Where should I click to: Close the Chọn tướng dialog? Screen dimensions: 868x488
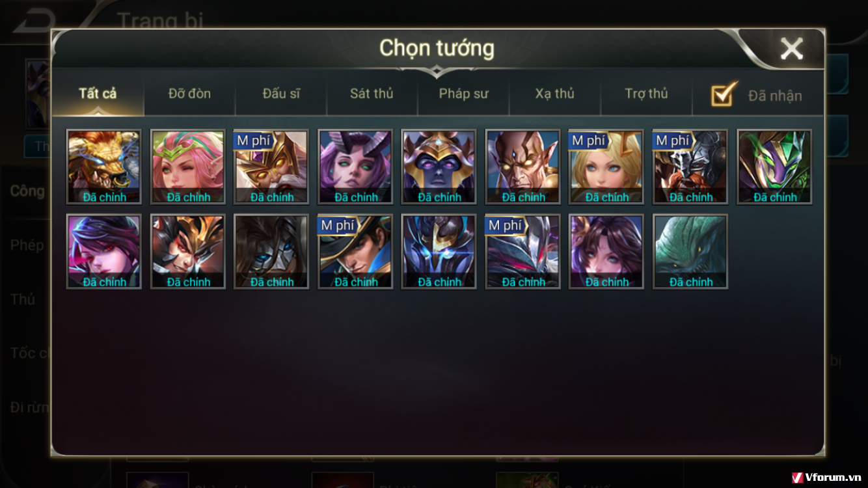coord(791,49)
